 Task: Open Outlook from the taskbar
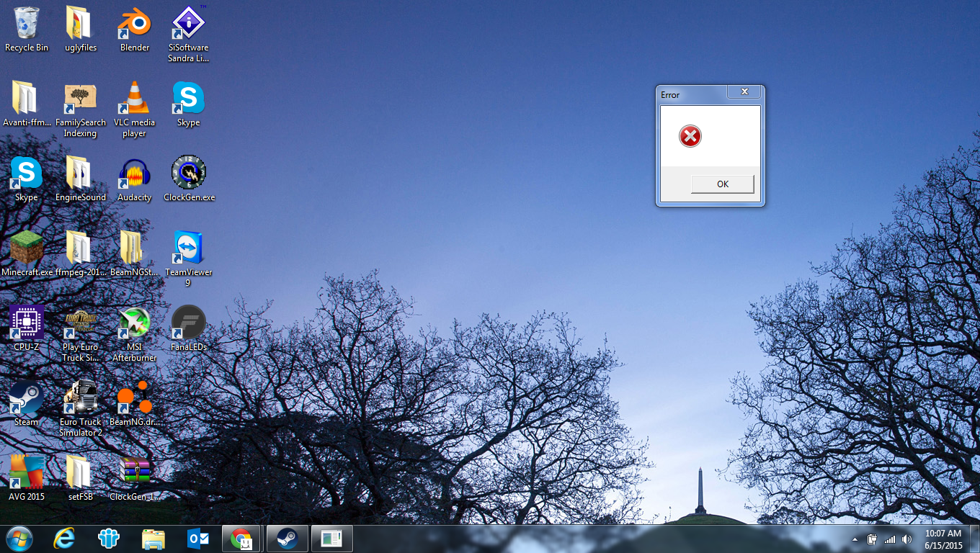(x=197, y=539)
